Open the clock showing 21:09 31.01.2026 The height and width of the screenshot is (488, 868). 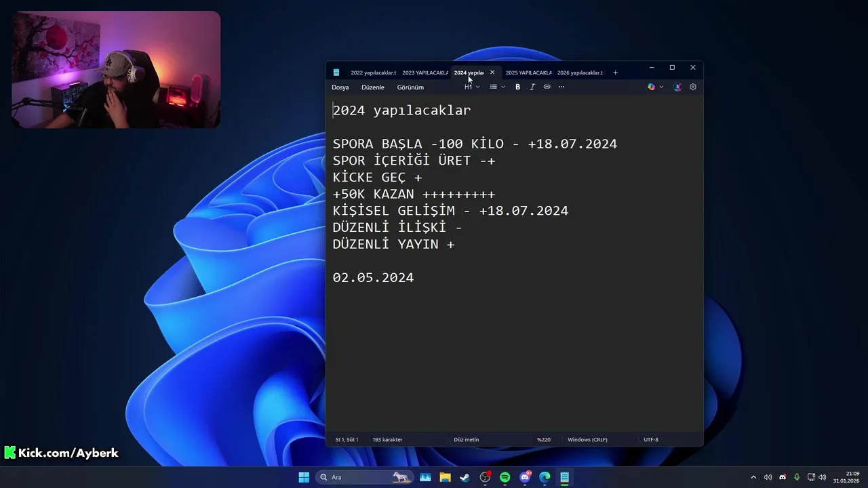tap(846, 477)
